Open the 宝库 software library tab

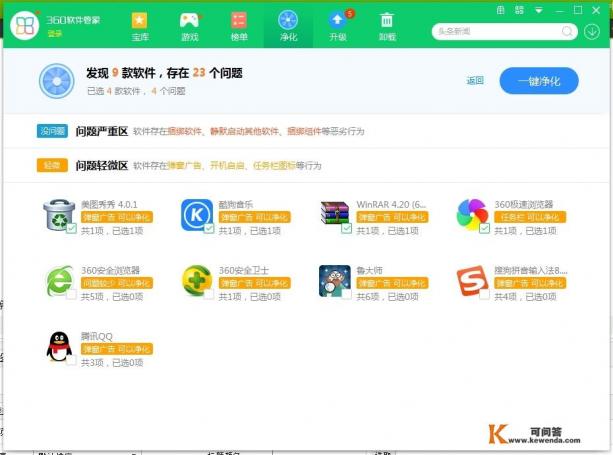click(140, 27)
